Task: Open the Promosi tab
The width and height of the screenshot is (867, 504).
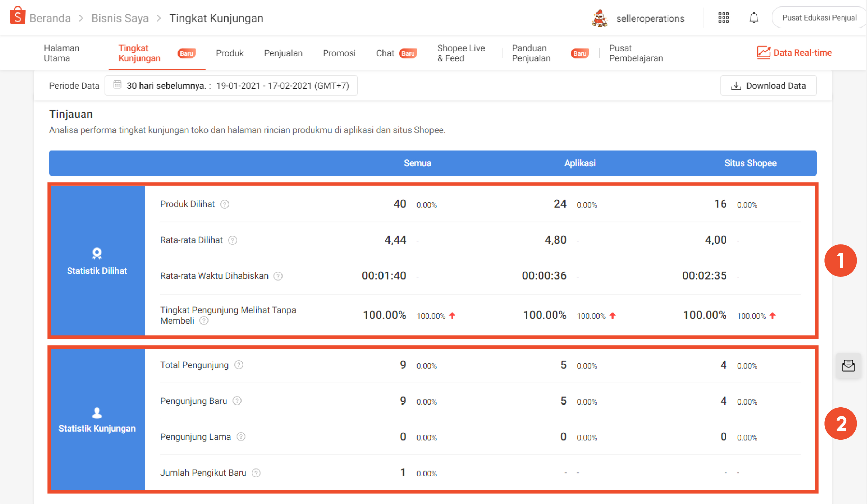Action: tap(339, 53)
